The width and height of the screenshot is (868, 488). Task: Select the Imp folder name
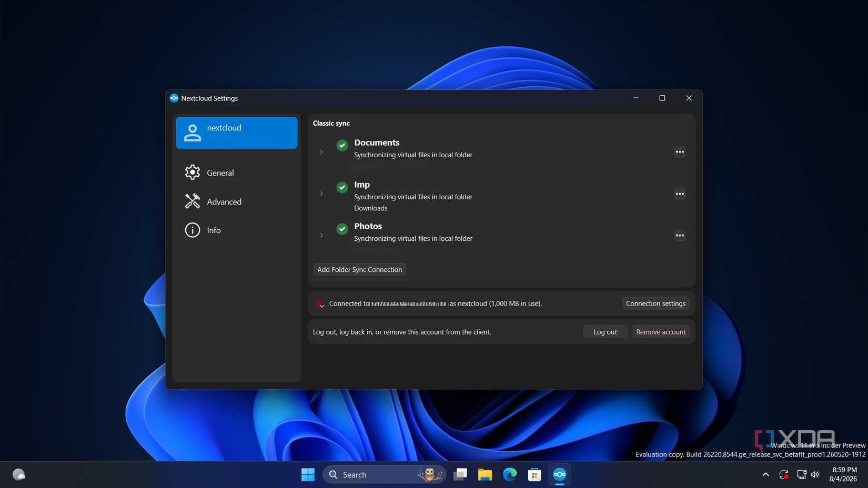click(362, 185)
